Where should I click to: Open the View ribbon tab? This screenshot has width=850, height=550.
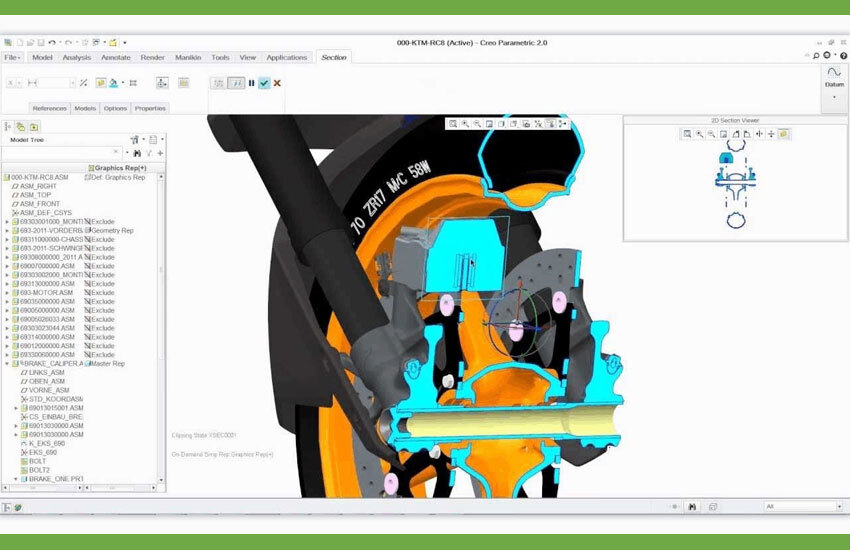248,57
